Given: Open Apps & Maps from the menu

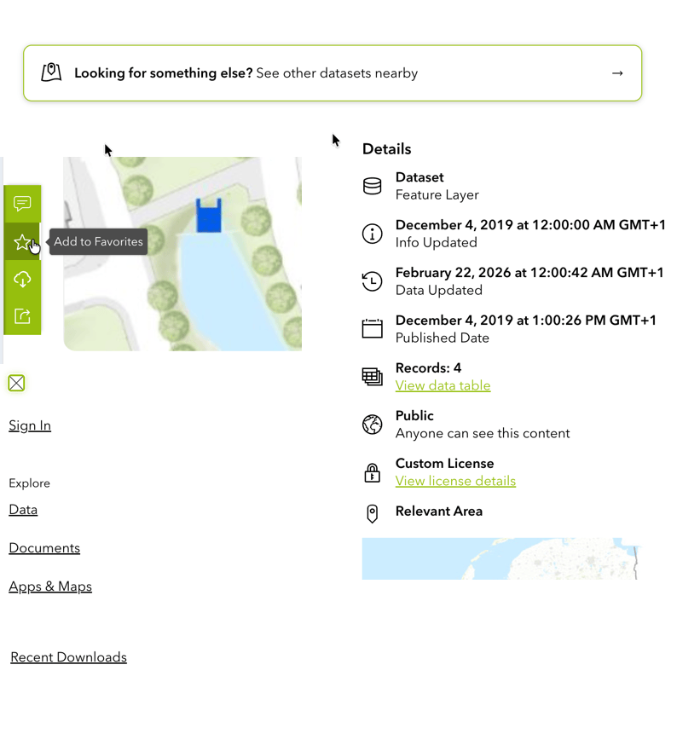Looking at the screenshot, I should [x=50, y=587].
